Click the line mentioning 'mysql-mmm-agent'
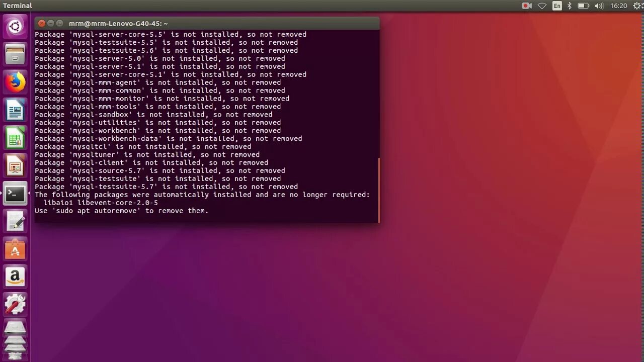The height and width of the screenshot is (362, 644). (158, 82)
